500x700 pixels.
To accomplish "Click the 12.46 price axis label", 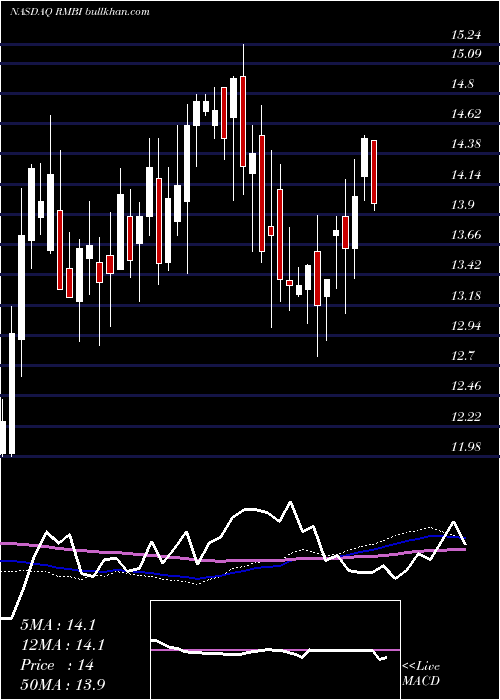I will (x=466, y=386).
